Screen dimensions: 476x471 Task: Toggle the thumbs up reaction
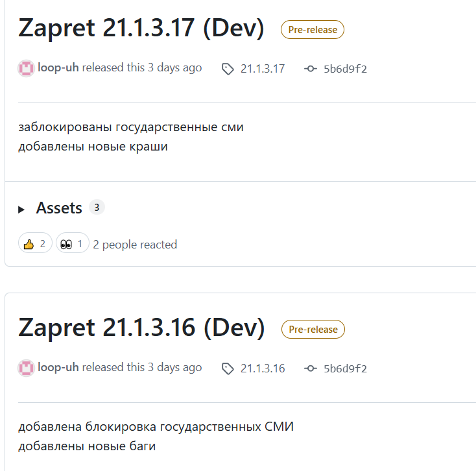pos(35,243)
